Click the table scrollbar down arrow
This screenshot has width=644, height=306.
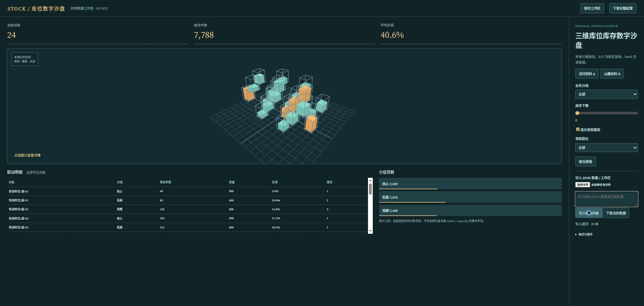(x=370, y=231)
